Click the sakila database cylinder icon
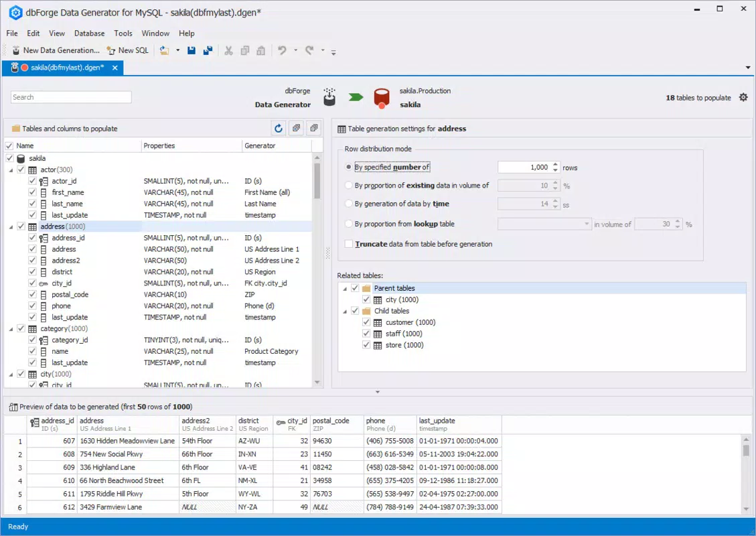Screen dimensions: 756x536 (x=21, y=158)
